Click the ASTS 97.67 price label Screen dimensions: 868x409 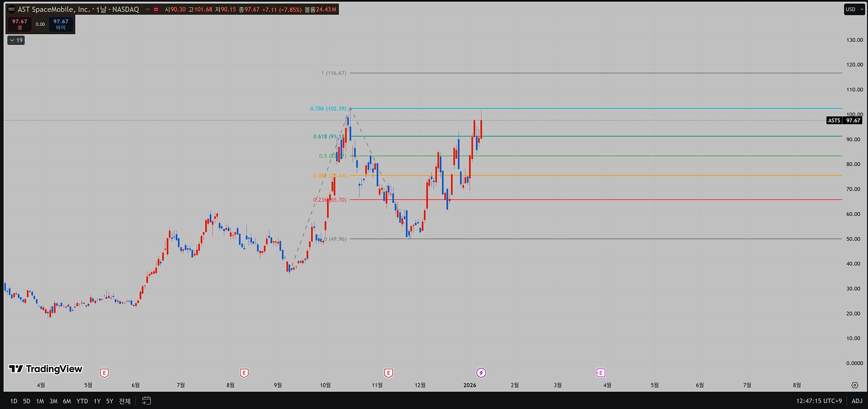(844, 121)
